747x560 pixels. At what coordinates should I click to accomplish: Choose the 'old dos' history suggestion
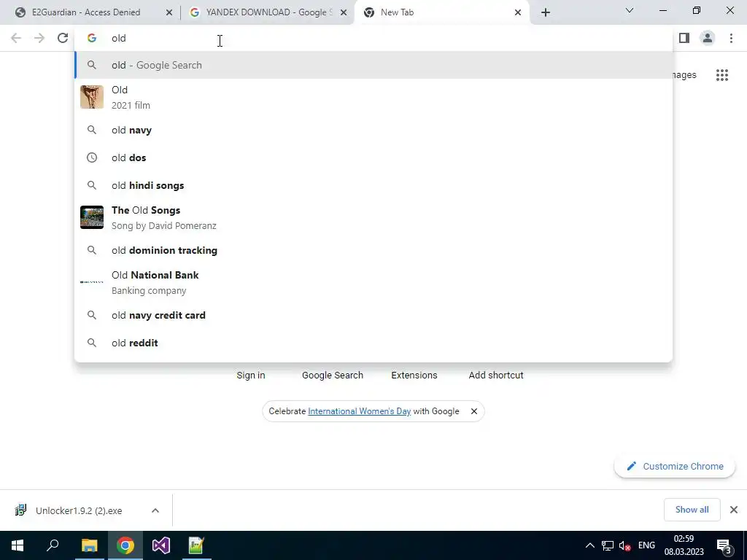[373, 157]
